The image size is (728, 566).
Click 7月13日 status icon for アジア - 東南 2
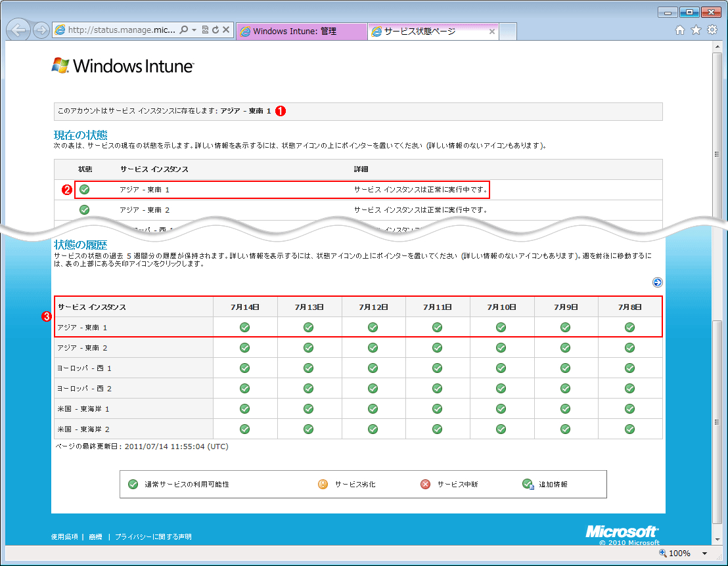pyautogui.click(x=308, y=348)
